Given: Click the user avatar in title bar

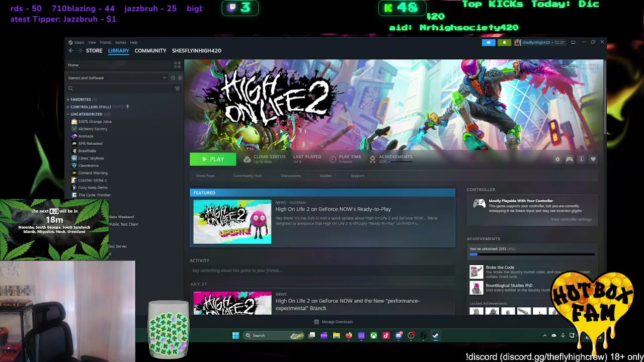Looking at the screenshot, I should [517, 43].
